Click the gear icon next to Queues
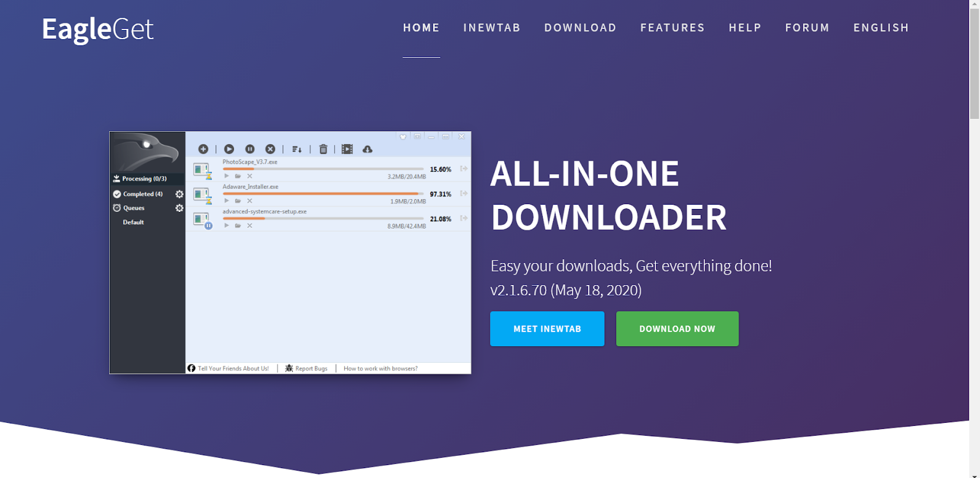The height and width of the screenshot is (478, 980). [179, 208]
